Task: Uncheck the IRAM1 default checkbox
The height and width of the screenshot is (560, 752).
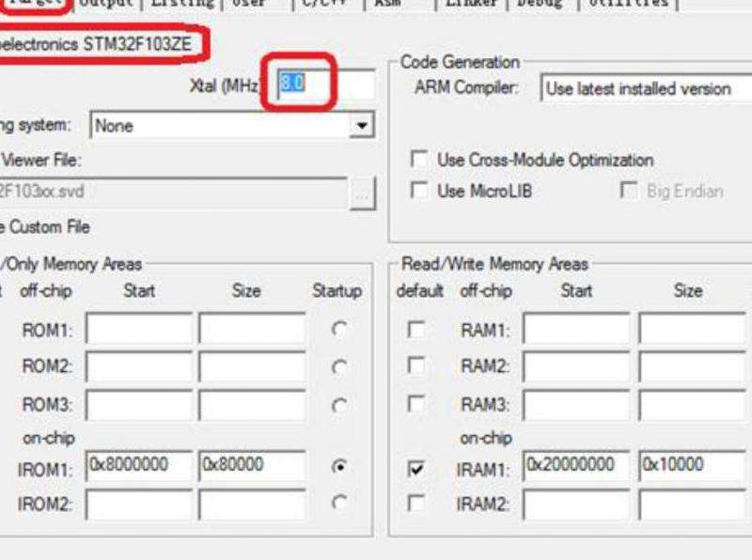Action: pyautogui.click(x=415, y=469)
